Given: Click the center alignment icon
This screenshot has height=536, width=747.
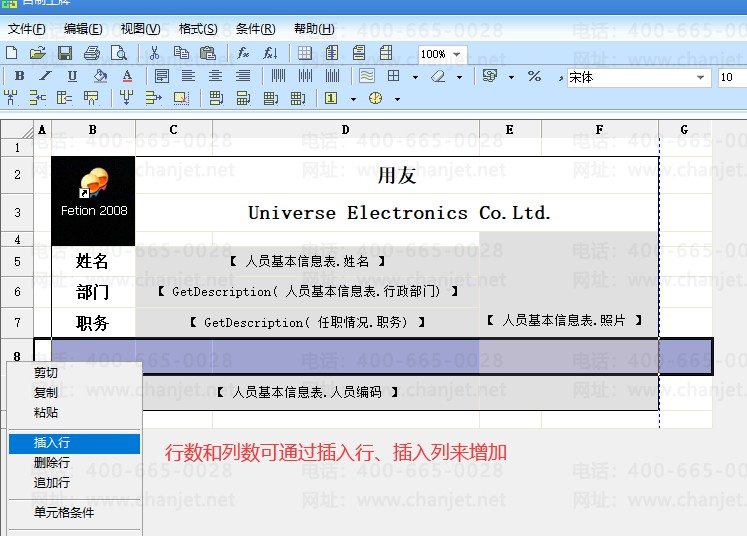Looking at the screenshot, I should [215, 76].
